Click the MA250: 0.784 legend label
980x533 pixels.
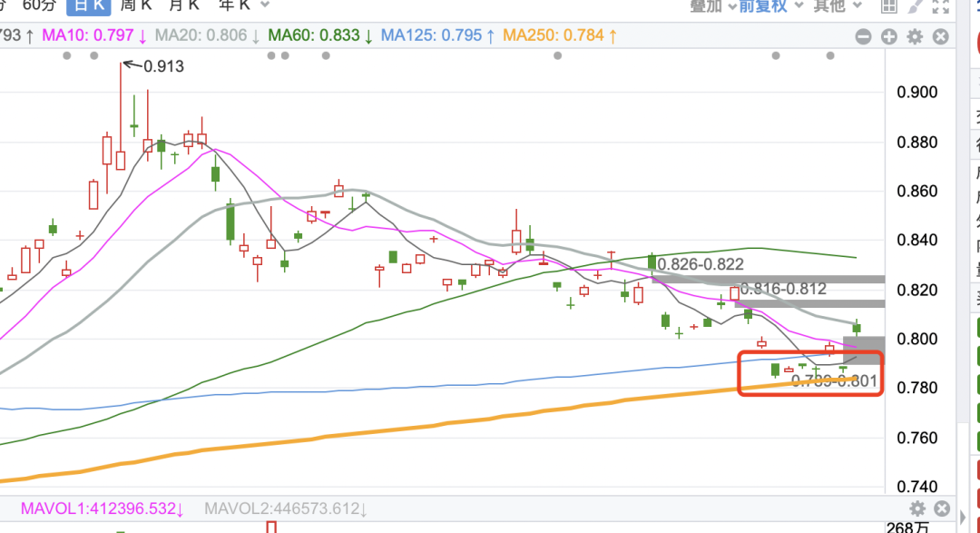[560, 35]
